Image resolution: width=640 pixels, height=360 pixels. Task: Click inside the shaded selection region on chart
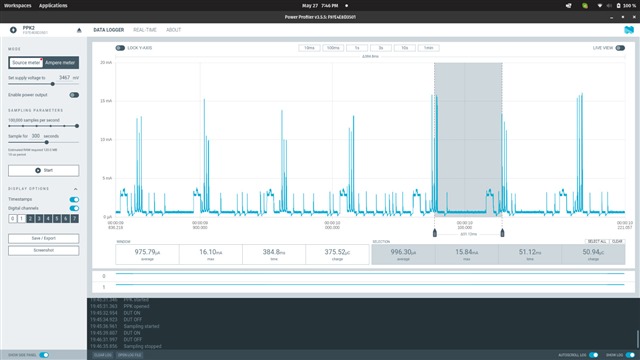coord(468,139)
